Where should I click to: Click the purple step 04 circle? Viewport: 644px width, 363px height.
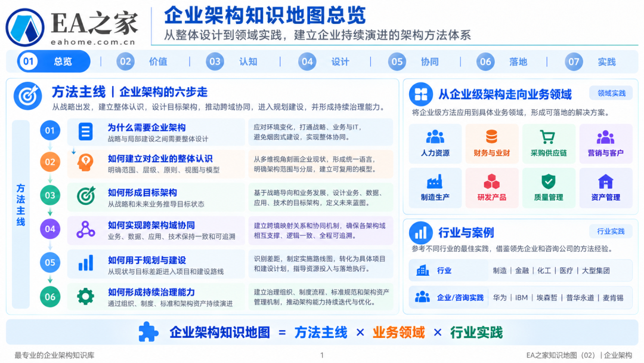point(50,229)
